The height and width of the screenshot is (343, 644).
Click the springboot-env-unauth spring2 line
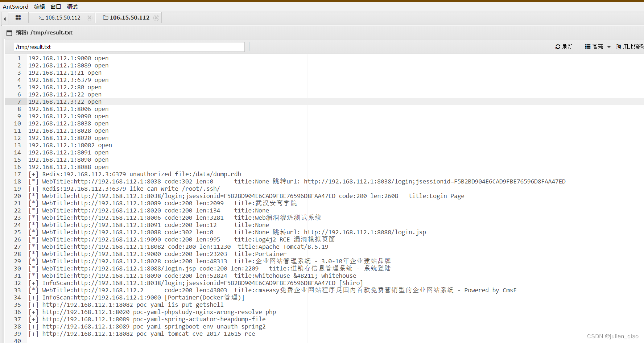(147, 326)
